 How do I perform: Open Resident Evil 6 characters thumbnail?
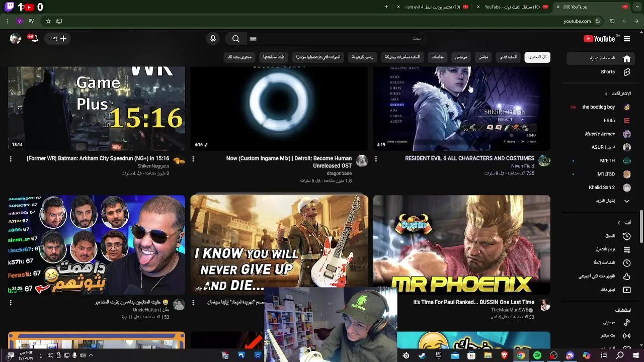point(462,109)
